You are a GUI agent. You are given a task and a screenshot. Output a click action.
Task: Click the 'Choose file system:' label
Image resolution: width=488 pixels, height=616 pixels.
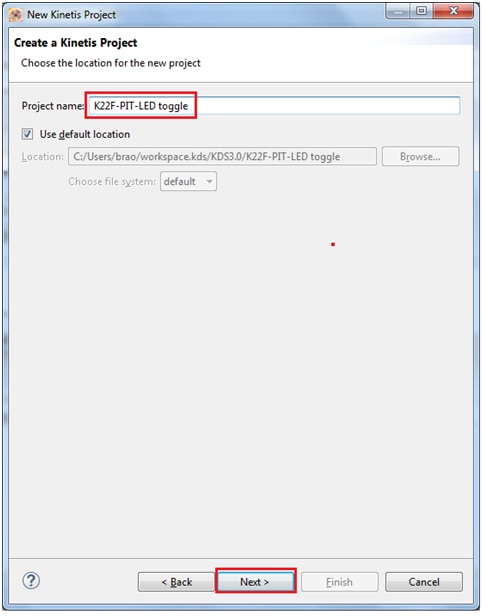(112, 182)
